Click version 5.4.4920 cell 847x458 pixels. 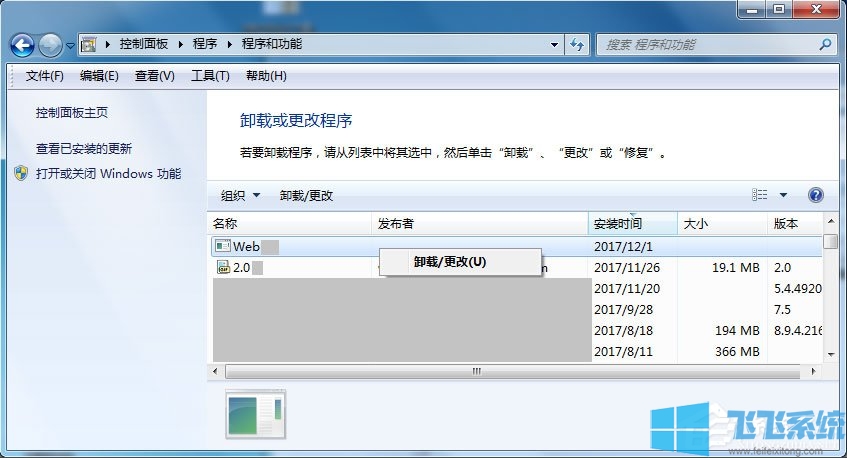click(798, 288)
